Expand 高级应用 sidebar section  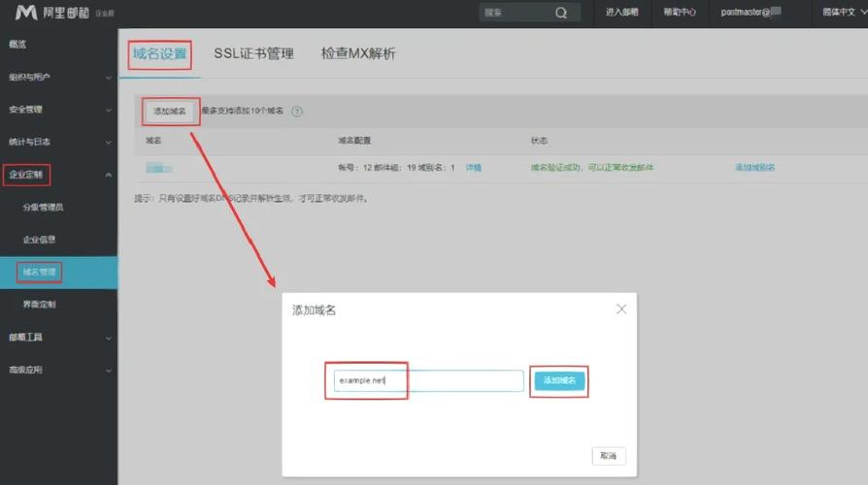[58, 370]
